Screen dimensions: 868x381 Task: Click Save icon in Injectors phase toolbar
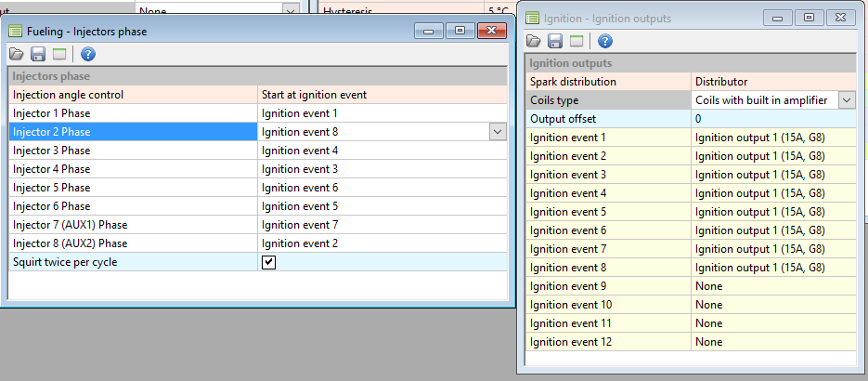pos(38,54)
